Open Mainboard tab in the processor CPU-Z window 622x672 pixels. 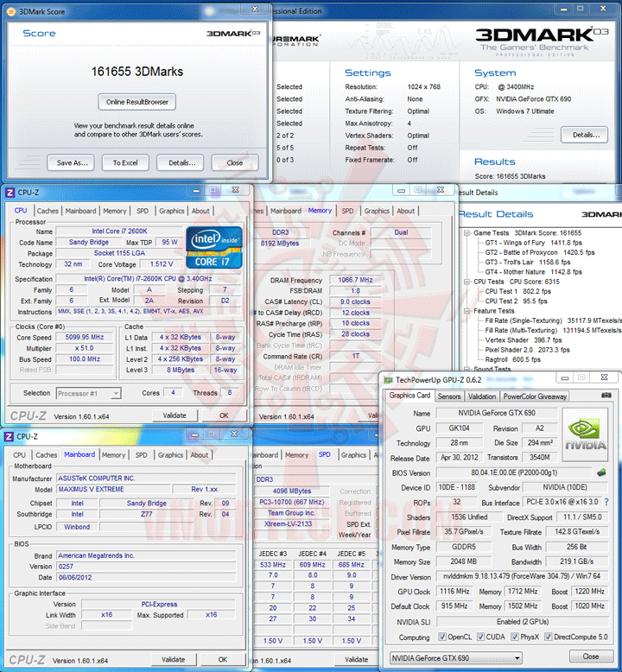80,211
